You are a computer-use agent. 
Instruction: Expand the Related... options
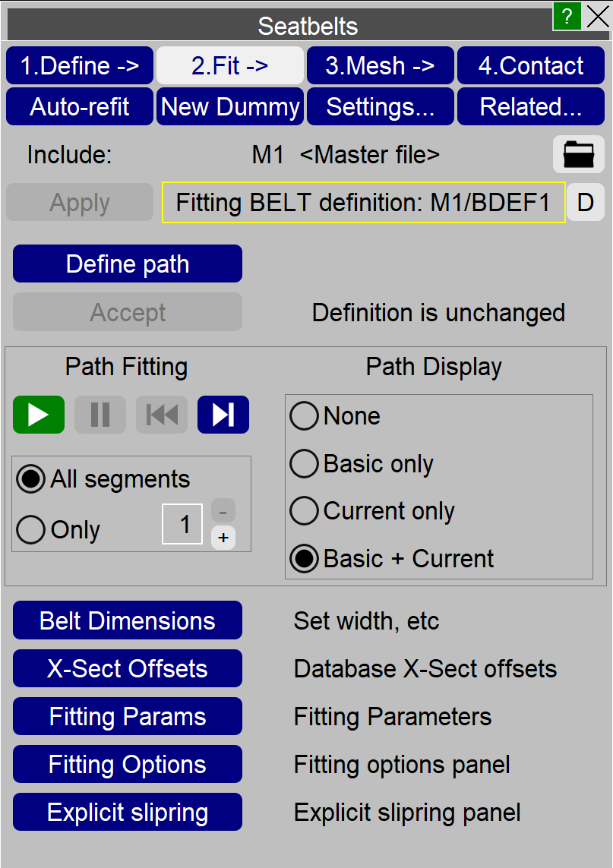pyautogui.click(x=531, y=107)
